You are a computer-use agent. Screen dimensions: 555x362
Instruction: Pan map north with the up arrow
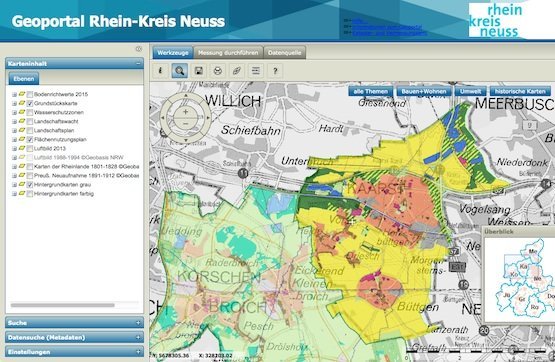coord(185,96)
